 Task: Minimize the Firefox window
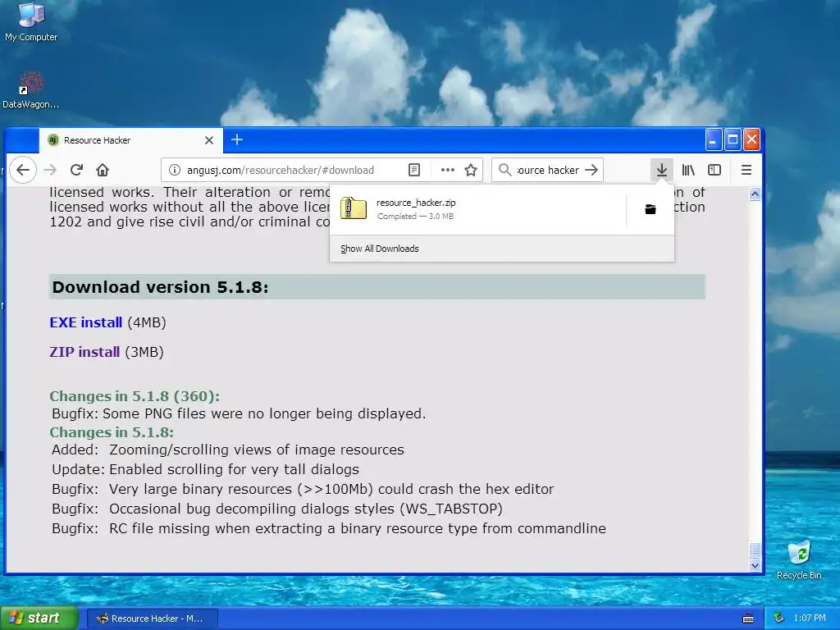coord(714,139)
